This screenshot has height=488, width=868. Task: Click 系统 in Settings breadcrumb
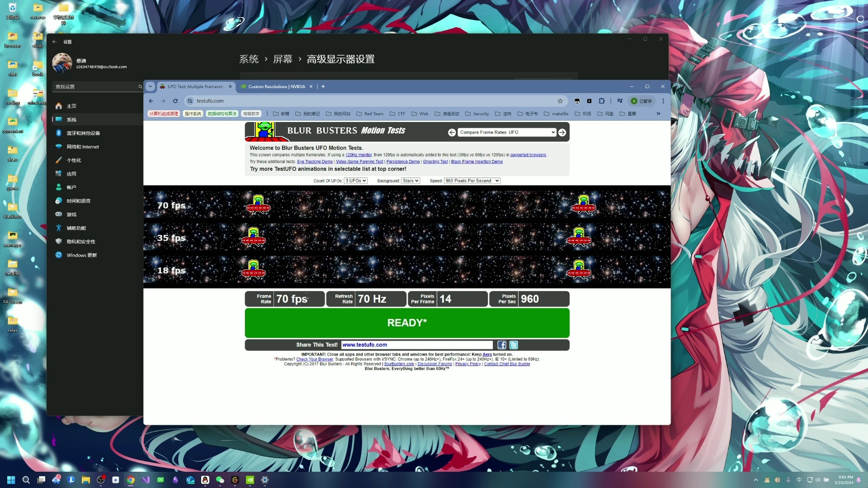(x=249, y=59)
